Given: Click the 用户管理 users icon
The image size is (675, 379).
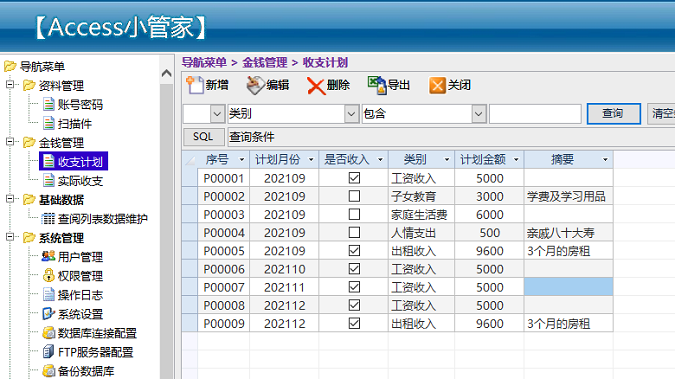Looking at the screenshot, I should click(x=48, y=256).
